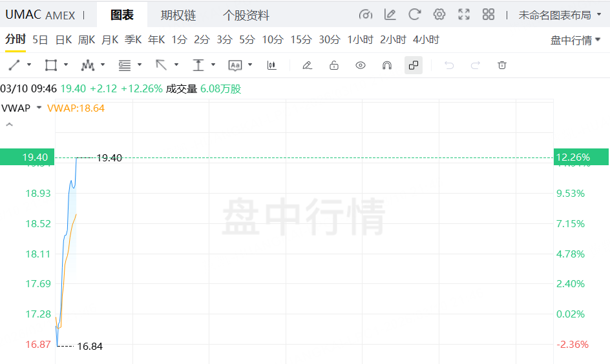Select the trend line drawing tool

tap(14, 65)
